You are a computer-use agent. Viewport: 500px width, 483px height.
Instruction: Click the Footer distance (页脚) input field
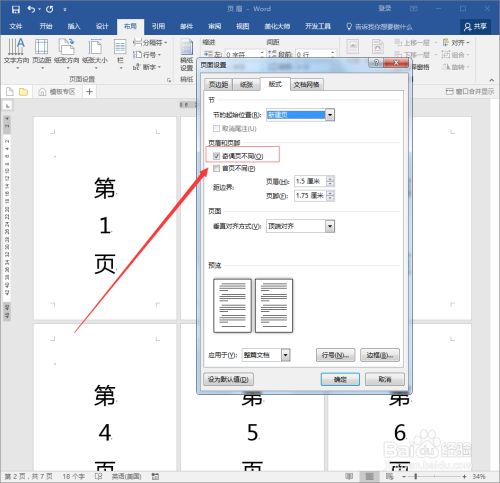[310, 196]
